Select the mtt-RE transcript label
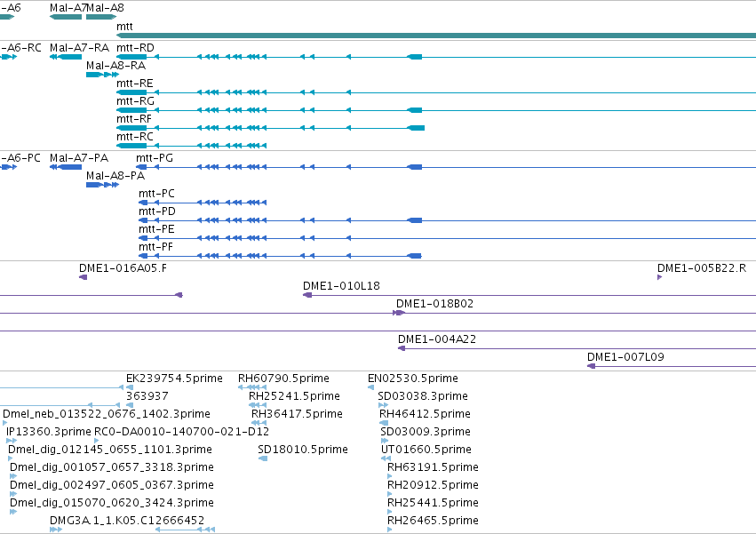Image resolution: width=756 pixels, height=534 pixels. (x=135, y=84)
